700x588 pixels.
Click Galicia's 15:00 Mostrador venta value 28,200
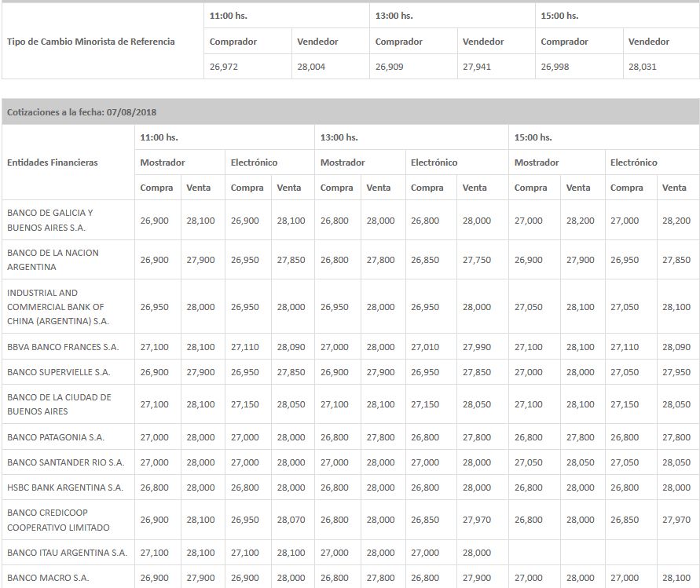[x=580, y=221]
